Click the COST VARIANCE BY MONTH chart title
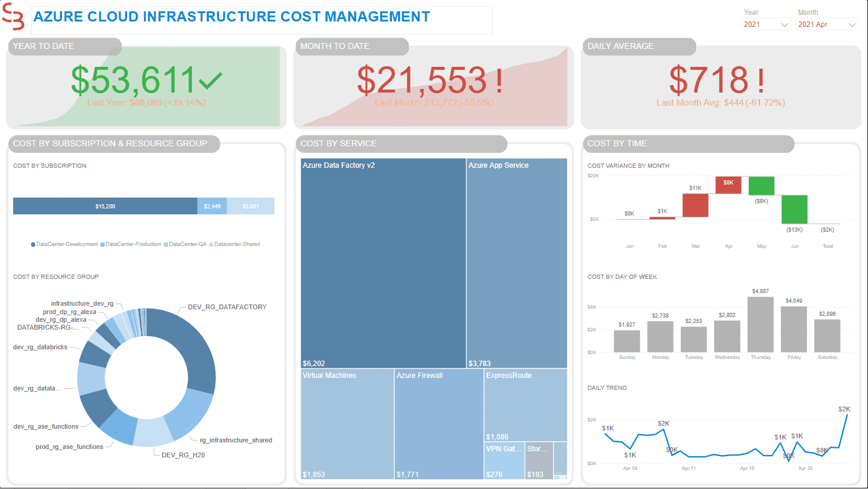The width and height of the screenshot is (868, 489). [628, 166]
